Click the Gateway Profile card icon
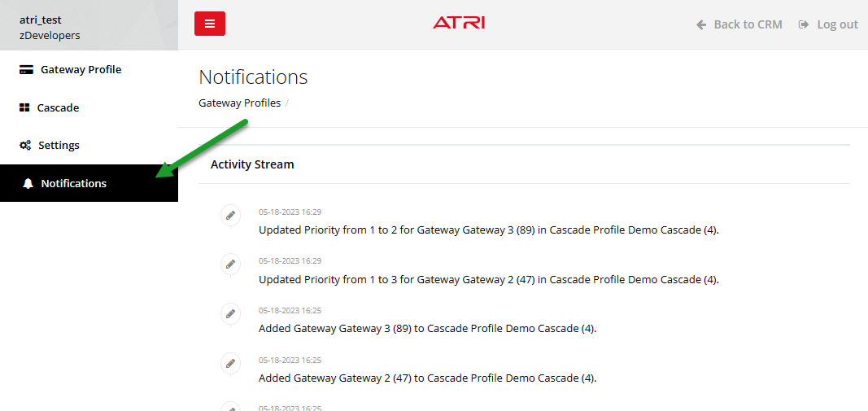This screenshot has width=868, height=411. tap(26, 70)
